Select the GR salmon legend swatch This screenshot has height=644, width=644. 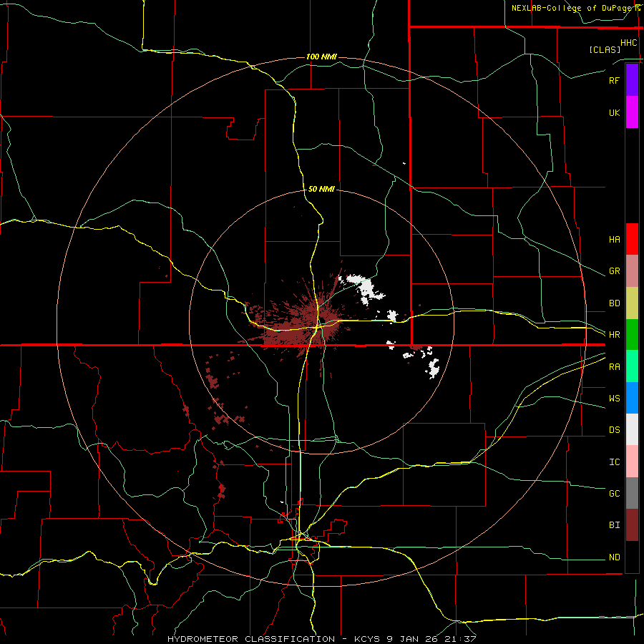click(632, 271)
